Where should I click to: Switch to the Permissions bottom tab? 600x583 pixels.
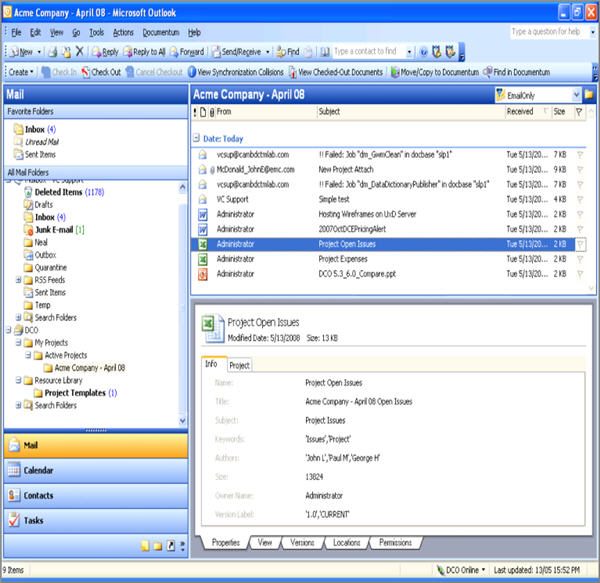tap(395, 542)
